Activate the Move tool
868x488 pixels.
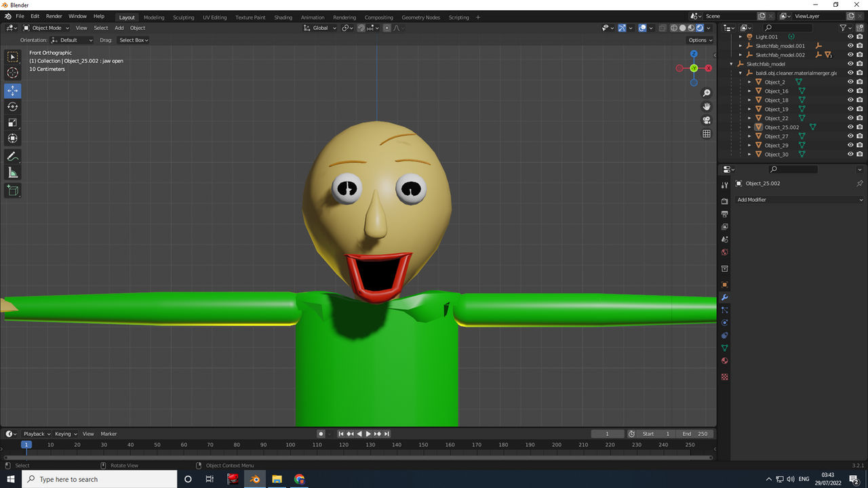13,91
